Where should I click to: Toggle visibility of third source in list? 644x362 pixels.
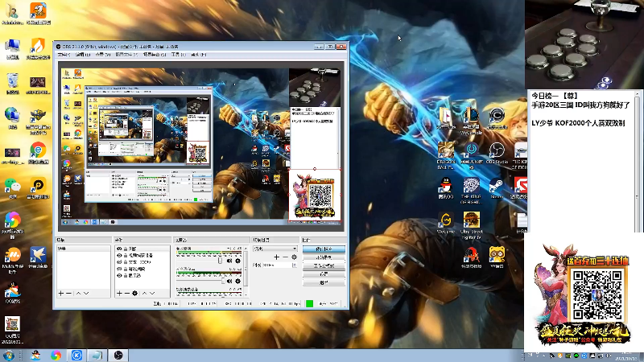pyautogui.click(x=119, y=262)
